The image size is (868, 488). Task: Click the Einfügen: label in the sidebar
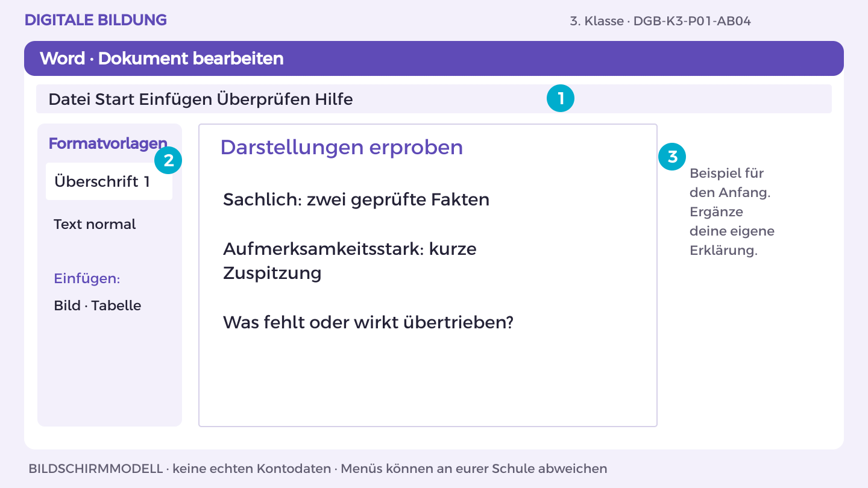pos(87,279)
